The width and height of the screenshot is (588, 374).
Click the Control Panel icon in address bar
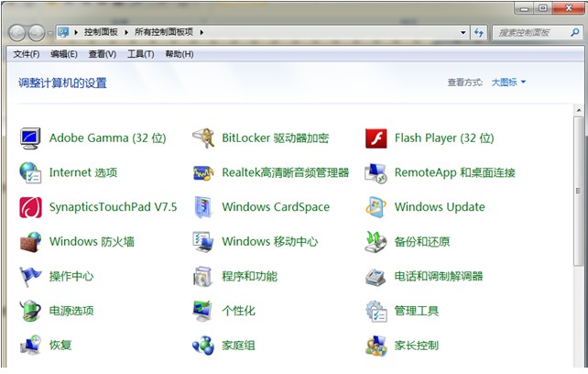(x=63, y=32)
